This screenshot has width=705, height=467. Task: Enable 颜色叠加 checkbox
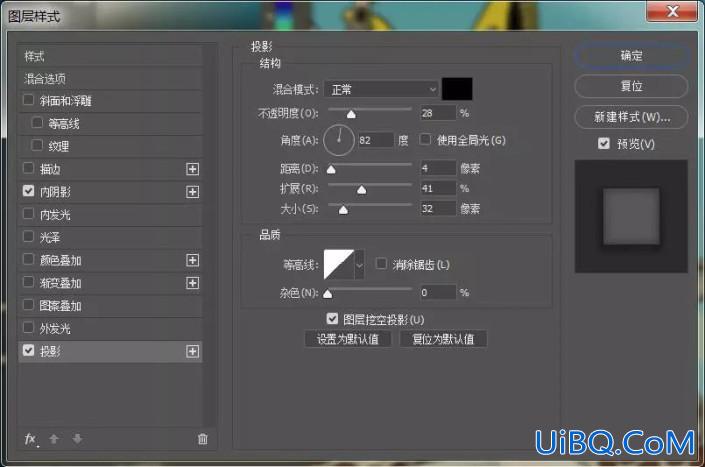click(x=28, y=259)
